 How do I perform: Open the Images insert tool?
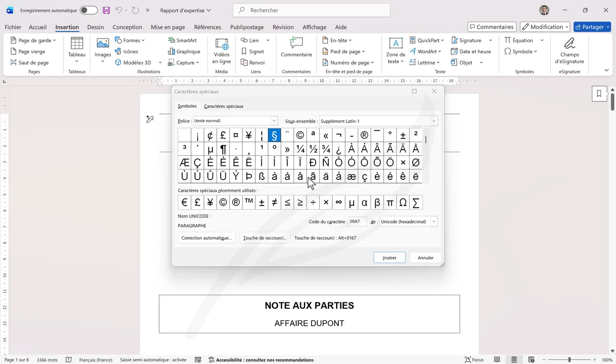point(102,49)
